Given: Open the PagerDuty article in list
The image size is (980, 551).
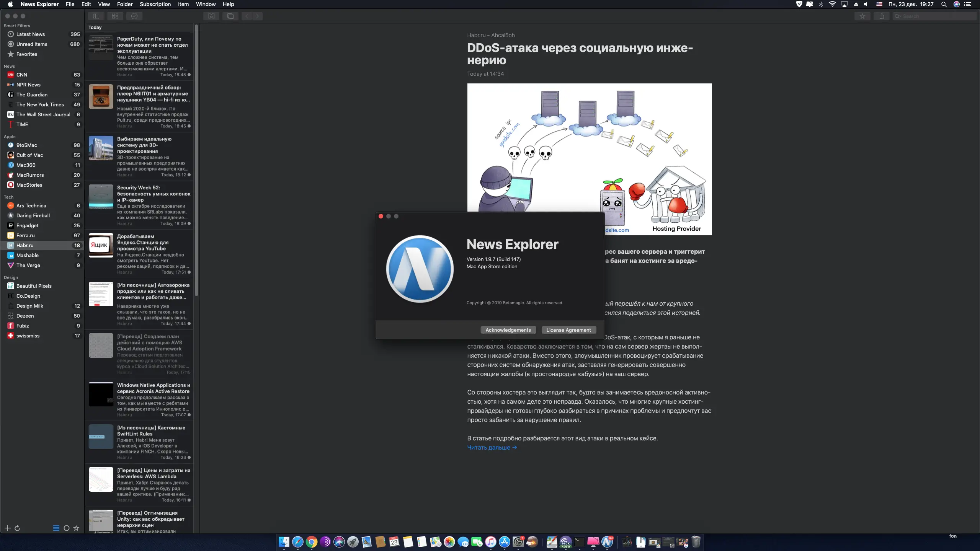Looking at the screenshot, I should click(x=139, y=56).
